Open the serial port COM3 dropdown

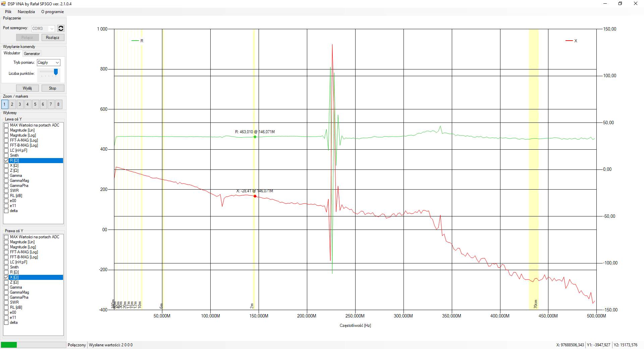[43, 29]
